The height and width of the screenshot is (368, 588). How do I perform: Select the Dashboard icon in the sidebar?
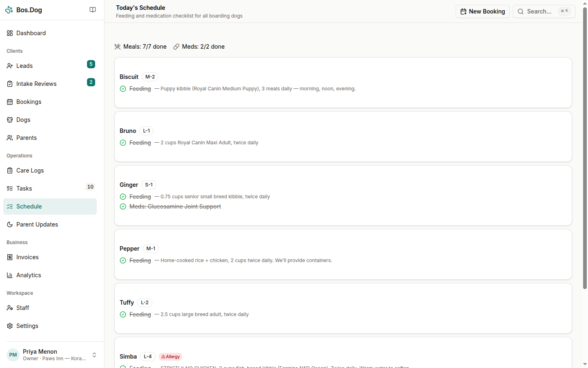point(9,33)
